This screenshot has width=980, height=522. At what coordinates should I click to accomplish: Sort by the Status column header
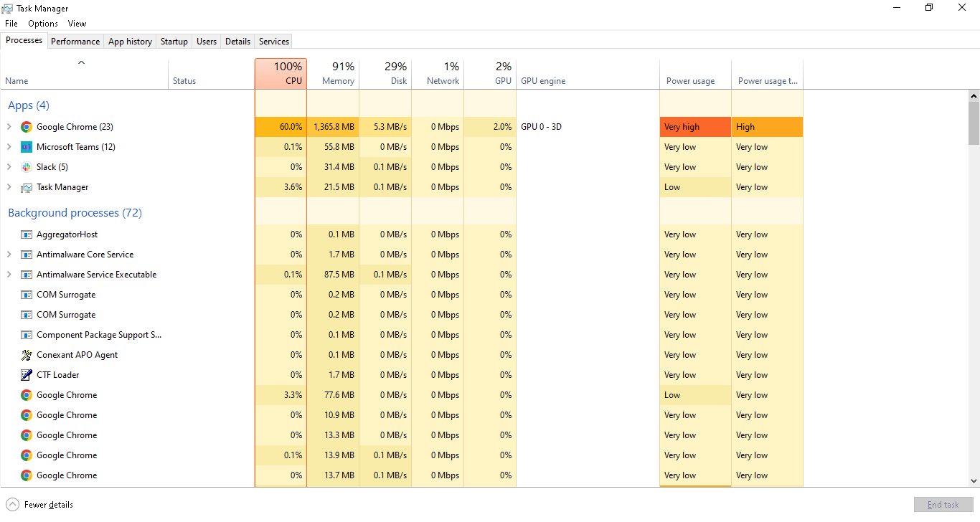tap(212, 74)
